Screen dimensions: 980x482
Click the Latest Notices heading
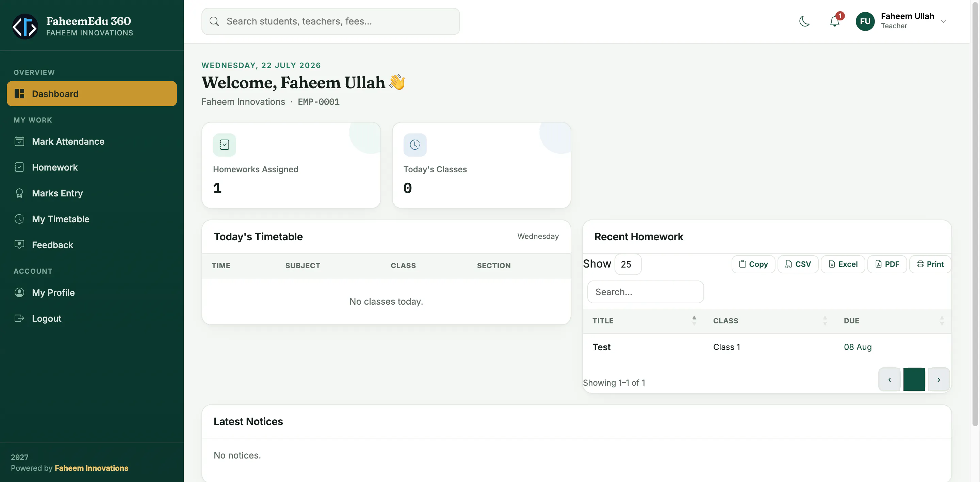pyautogui.click(x=248, y=421)
